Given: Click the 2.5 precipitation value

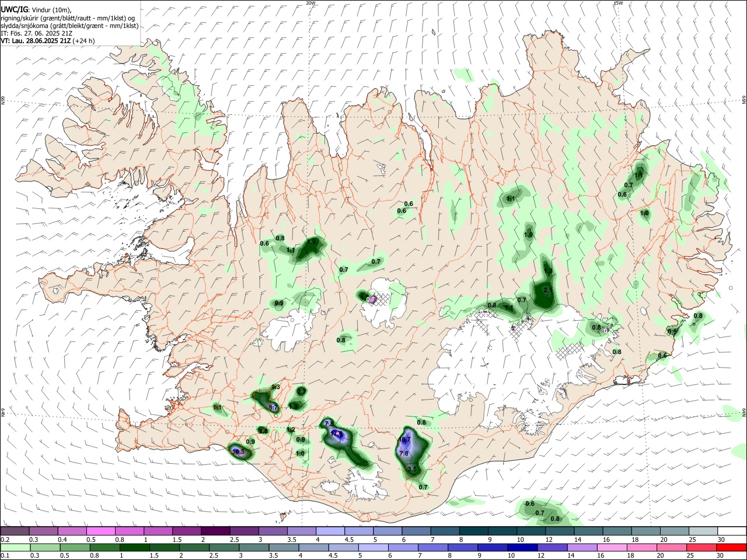Looking at the screenshot, I should pos(263,430).
